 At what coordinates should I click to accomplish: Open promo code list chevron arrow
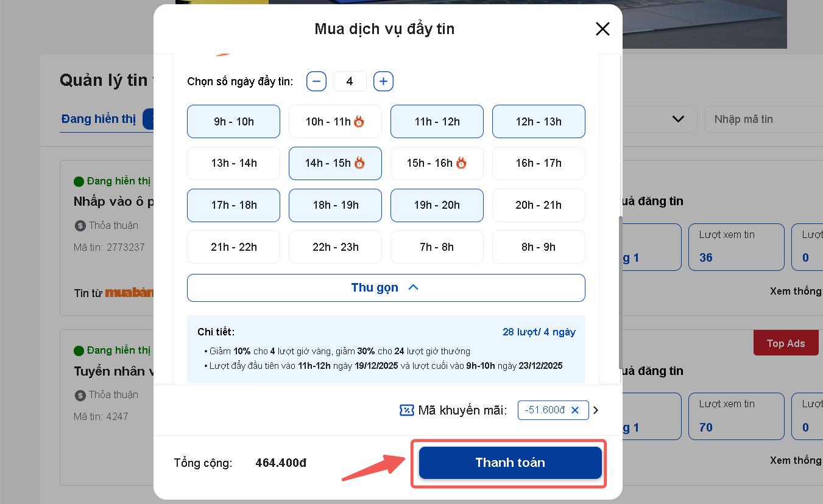point(596,410)
